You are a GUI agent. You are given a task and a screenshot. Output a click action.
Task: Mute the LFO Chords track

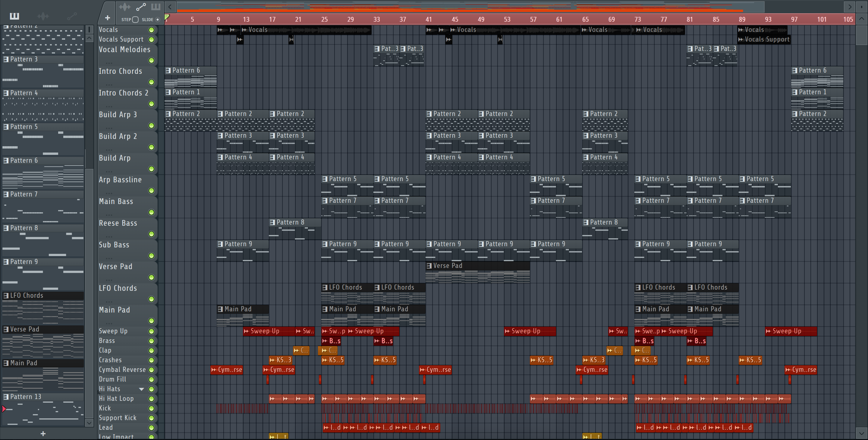(152, 299)
